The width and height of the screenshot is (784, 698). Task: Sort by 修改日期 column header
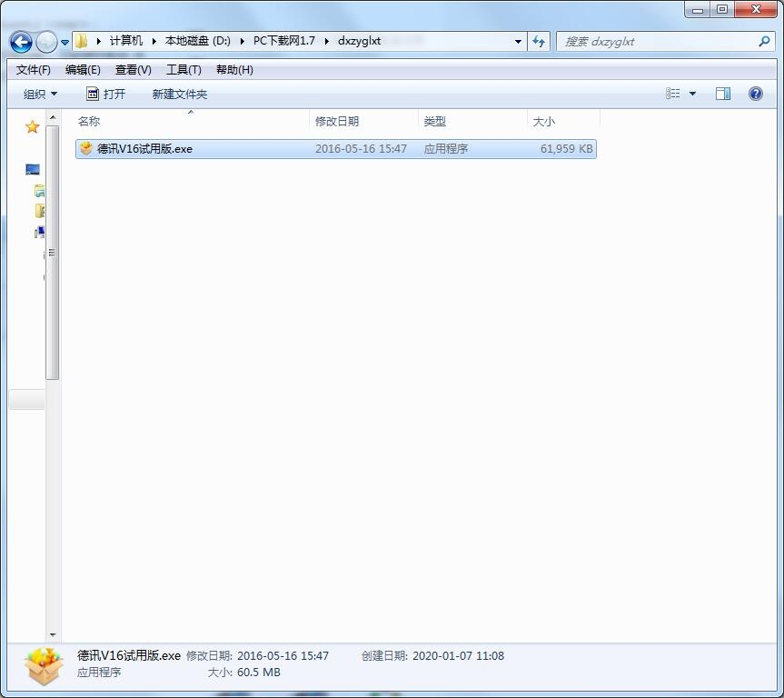[x=363, y=121]
